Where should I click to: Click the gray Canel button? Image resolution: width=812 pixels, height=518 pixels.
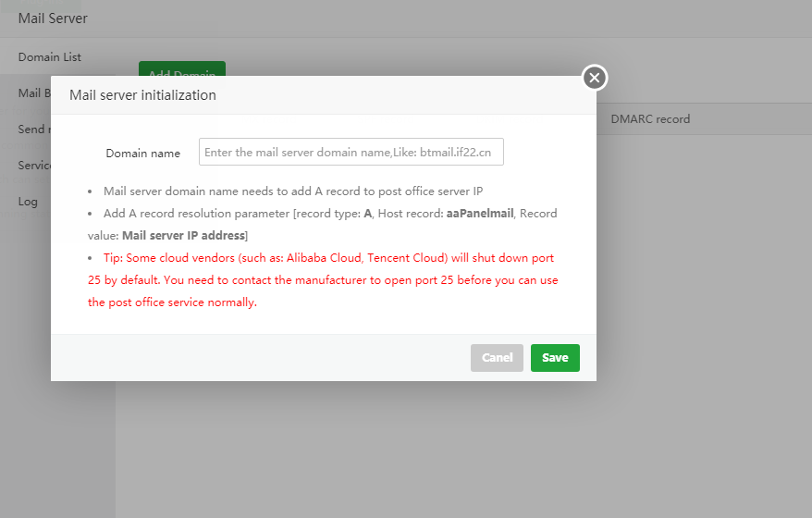[497, 358]
